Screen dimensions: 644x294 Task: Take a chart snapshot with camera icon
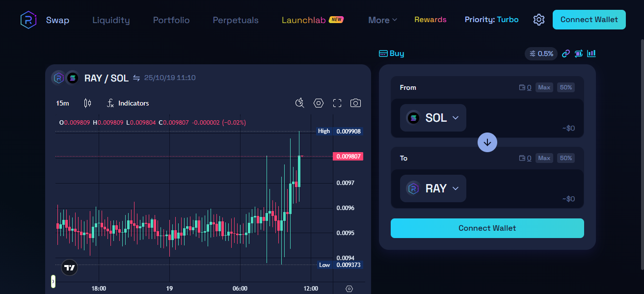(x=355, y=103)
